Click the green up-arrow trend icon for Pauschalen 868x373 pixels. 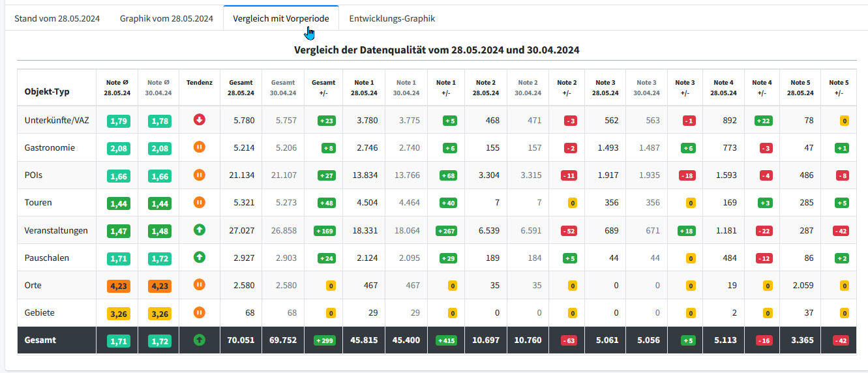tap(200, 257)
